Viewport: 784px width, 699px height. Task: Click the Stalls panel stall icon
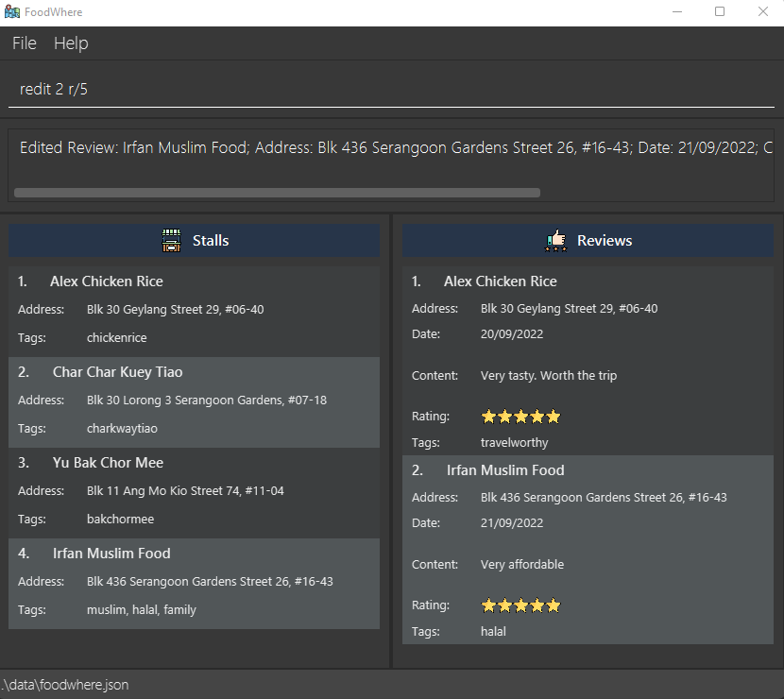[172, 241]
